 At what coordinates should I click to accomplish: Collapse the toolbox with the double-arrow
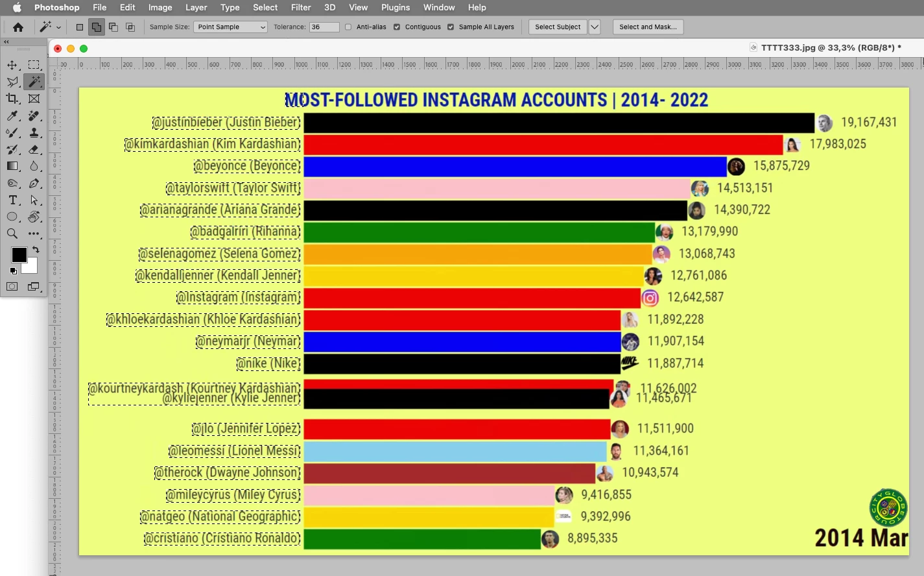[6, 42]
